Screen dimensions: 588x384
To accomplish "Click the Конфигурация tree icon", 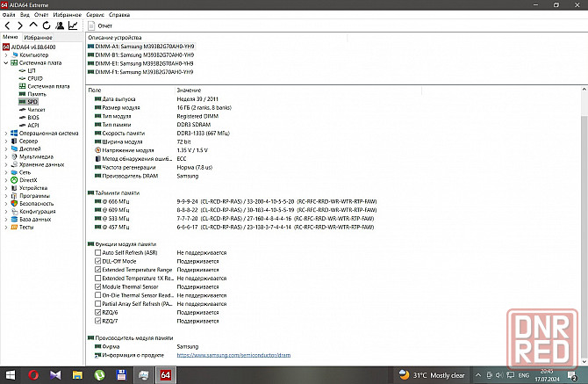I will (x=14, y=211).
